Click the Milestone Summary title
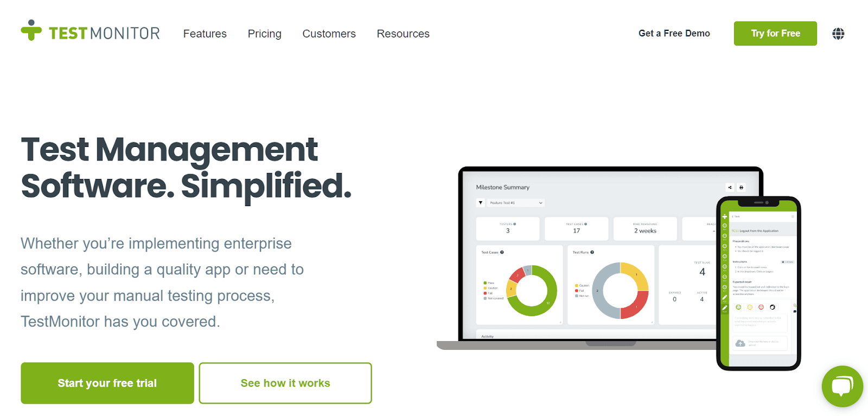The height and width of the screenshot is (416, 868). pyautogui.click(x=503, y=187)
